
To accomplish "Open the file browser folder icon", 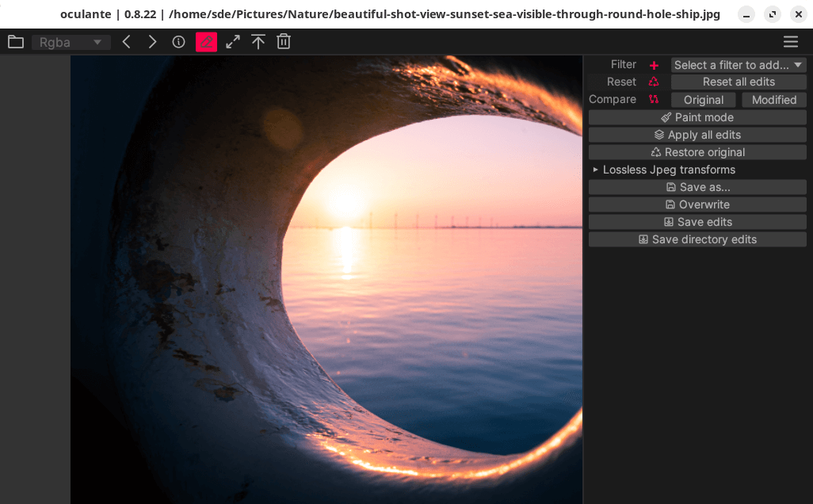I will click(16, 42).
